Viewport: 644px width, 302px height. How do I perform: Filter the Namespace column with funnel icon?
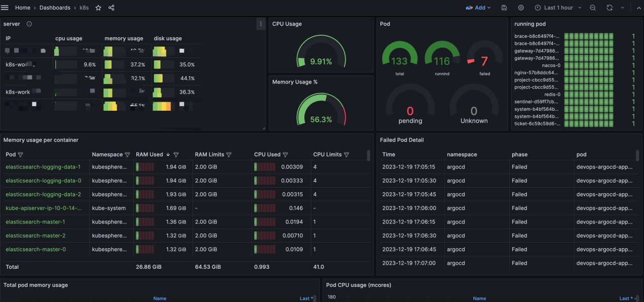[127, 155]
